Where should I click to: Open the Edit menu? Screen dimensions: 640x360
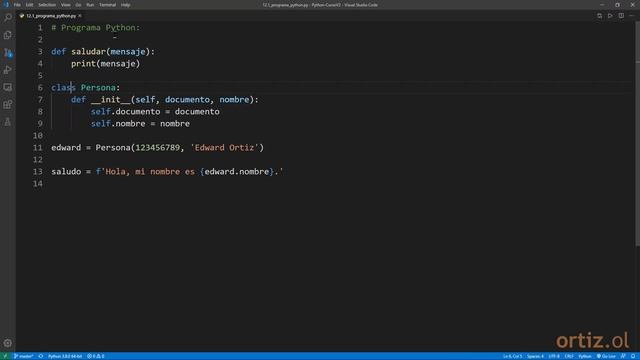pyautogui.click(x=29, y=5)
